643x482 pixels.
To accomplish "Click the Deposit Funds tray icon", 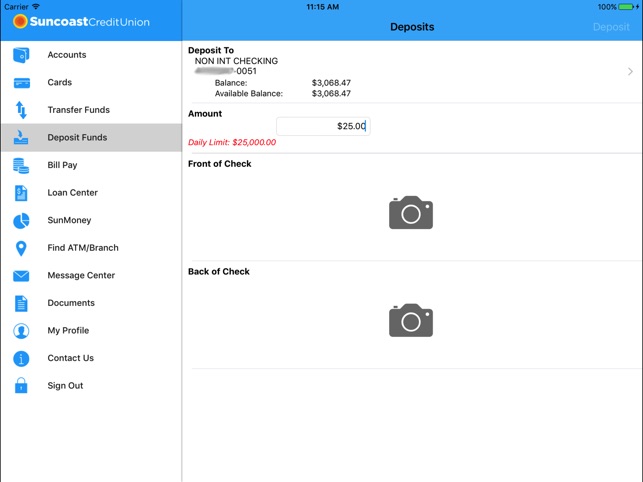I will [21, 137].
